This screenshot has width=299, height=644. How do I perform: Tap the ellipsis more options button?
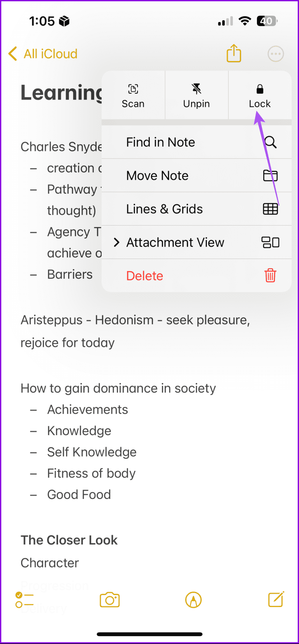[x=276, y=54]
